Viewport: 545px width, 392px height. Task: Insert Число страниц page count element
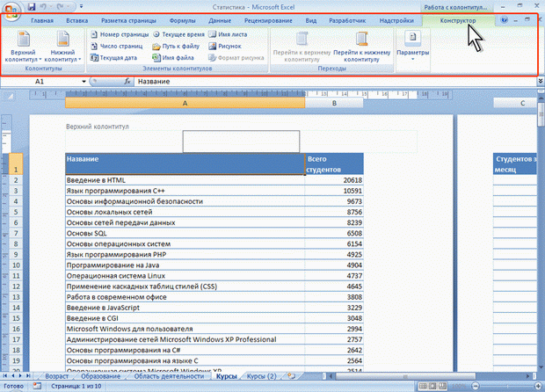click(118, 45)
